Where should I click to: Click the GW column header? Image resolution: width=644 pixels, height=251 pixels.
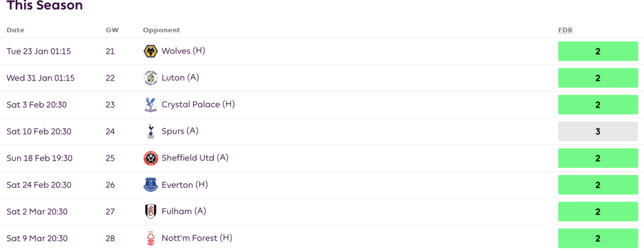click(111, 30)
